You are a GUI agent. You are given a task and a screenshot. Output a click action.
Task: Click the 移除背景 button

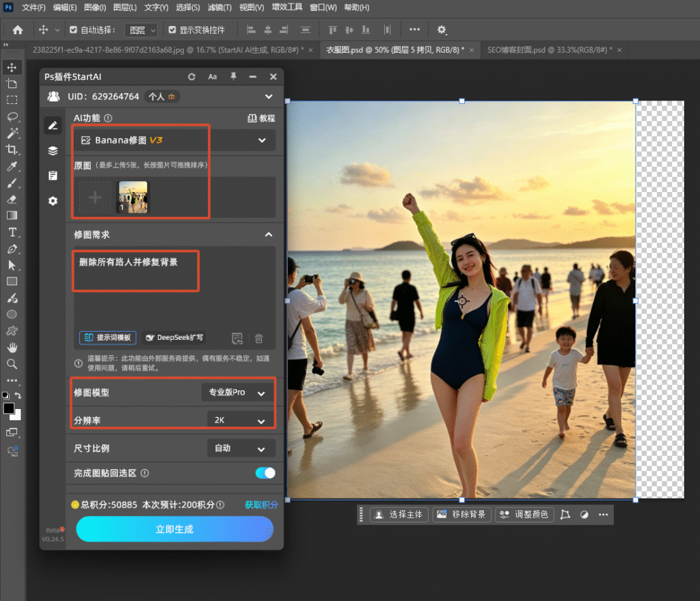point(461,514)
